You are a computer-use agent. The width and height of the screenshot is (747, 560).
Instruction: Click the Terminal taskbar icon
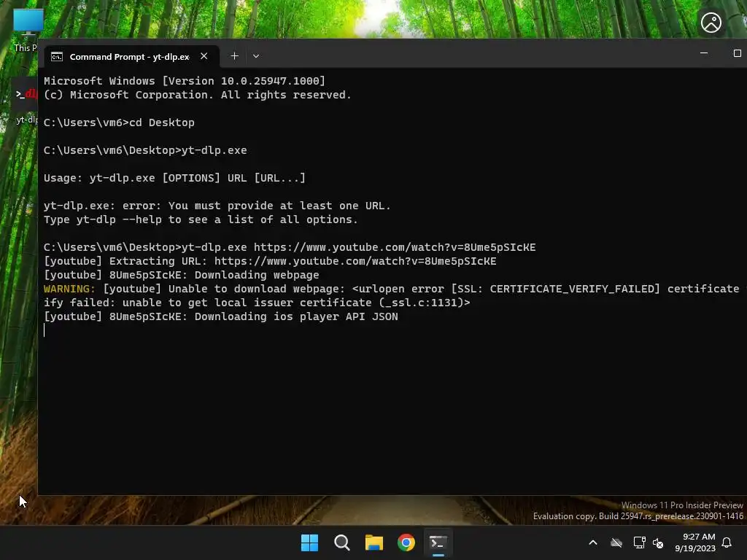(x=438, y=542)
